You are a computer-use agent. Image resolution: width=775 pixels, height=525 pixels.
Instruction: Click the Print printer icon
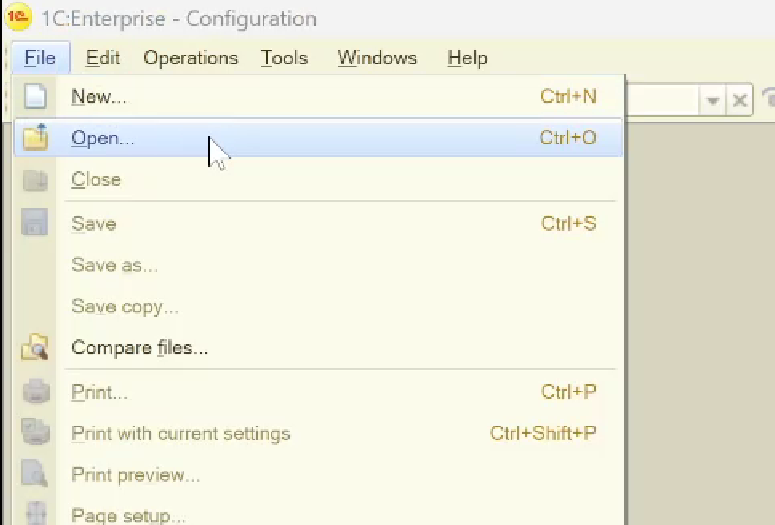pos(35,393)
